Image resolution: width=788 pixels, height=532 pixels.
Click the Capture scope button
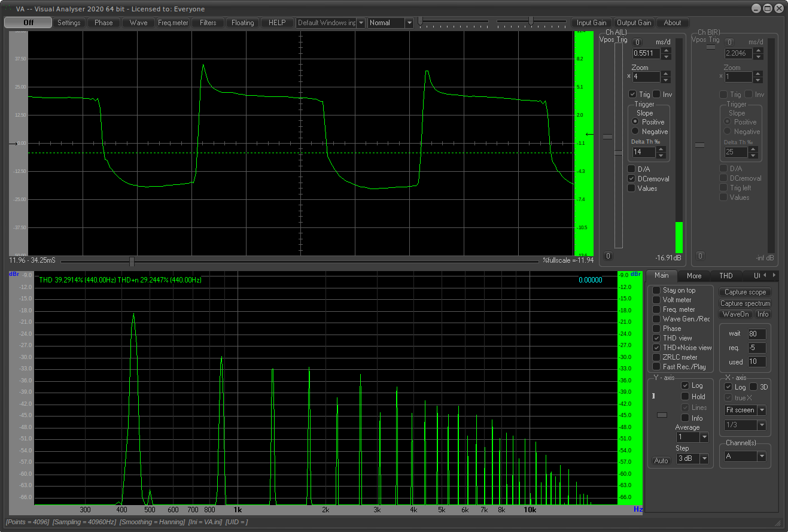tap(745, 292)
